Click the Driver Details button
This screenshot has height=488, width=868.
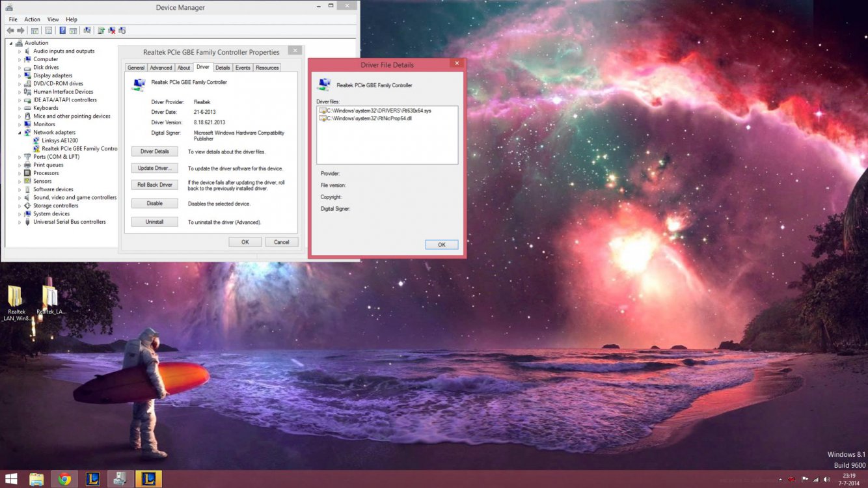pos(155,152)
